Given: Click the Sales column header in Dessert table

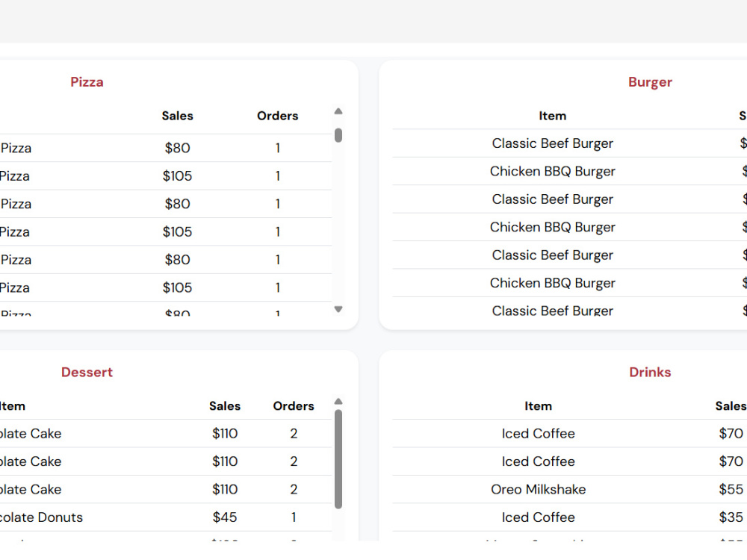Looking at the screenshot, I should pos(225,405).
